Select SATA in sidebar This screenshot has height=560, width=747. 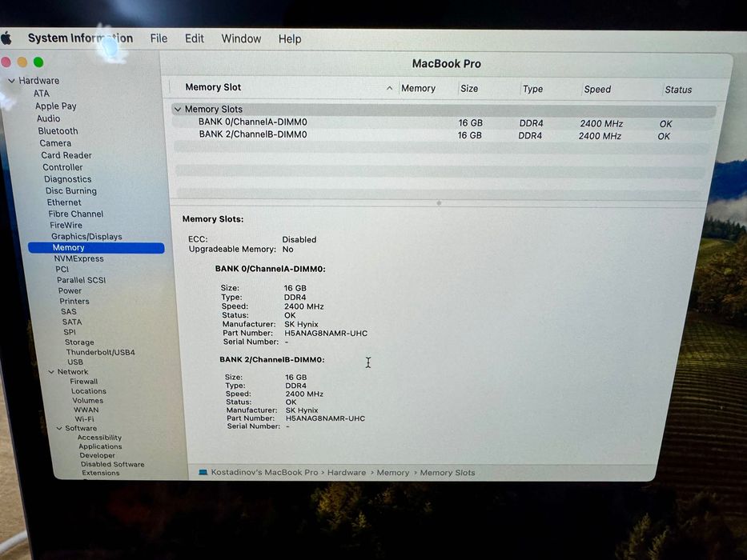point(72,322)
